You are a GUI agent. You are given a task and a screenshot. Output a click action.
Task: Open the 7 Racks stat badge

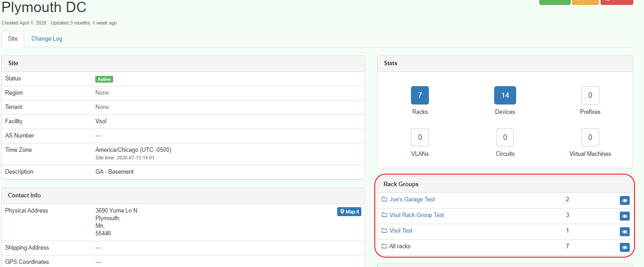tap(420, 95)
